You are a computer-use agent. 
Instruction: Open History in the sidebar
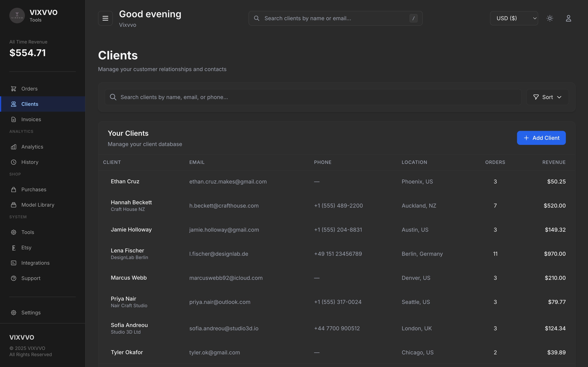point(30,162)
